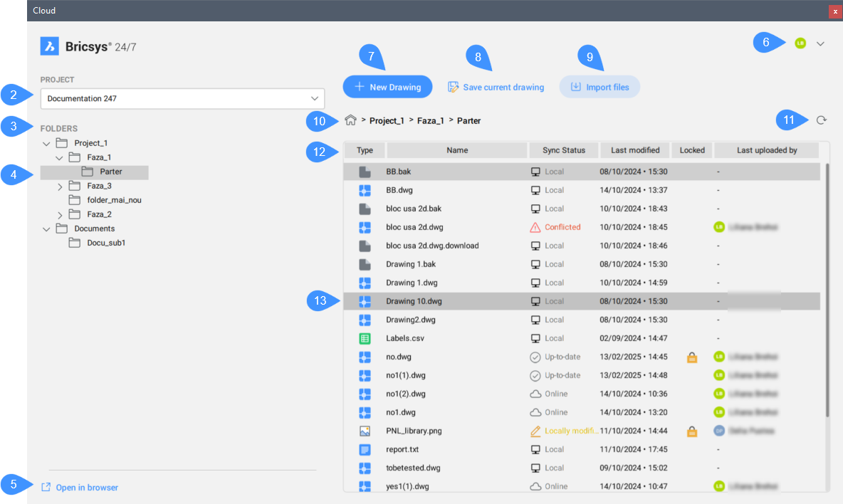The image size is (843, 504).
Task: Select the Docu_sub1 folder
Action: pos(107,243)
